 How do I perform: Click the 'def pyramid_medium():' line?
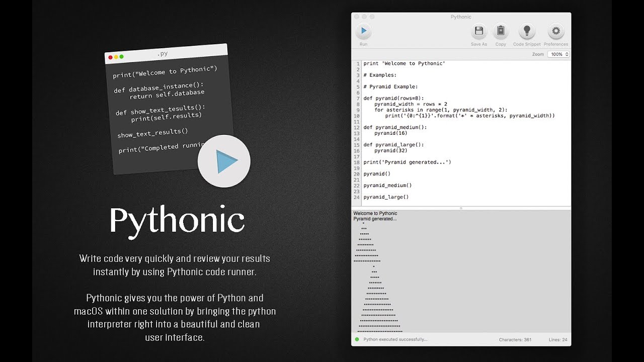click(x=395, y=127)
